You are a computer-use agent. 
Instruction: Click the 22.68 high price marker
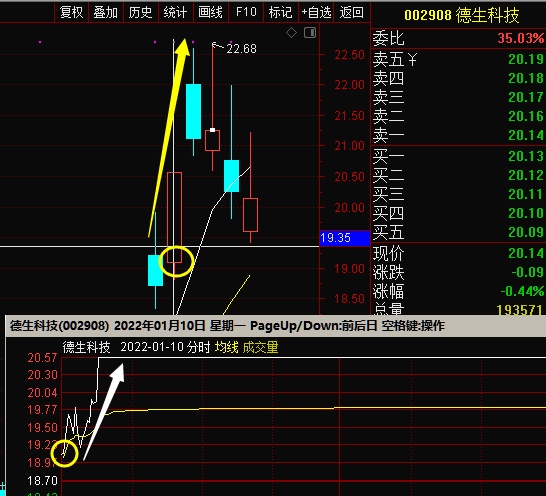click(241, 49)
